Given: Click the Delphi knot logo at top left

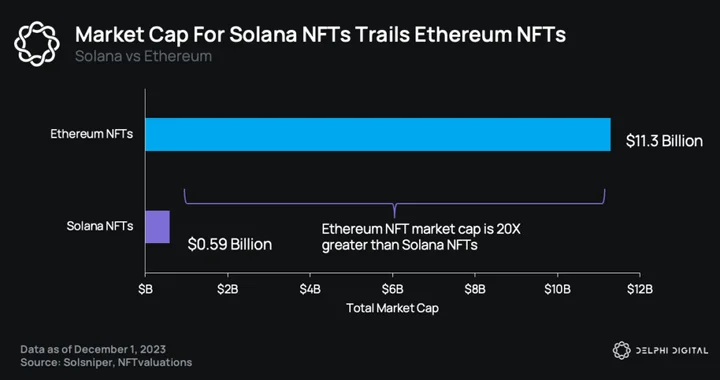Looking at the screenshot, I should coord(37,44).
